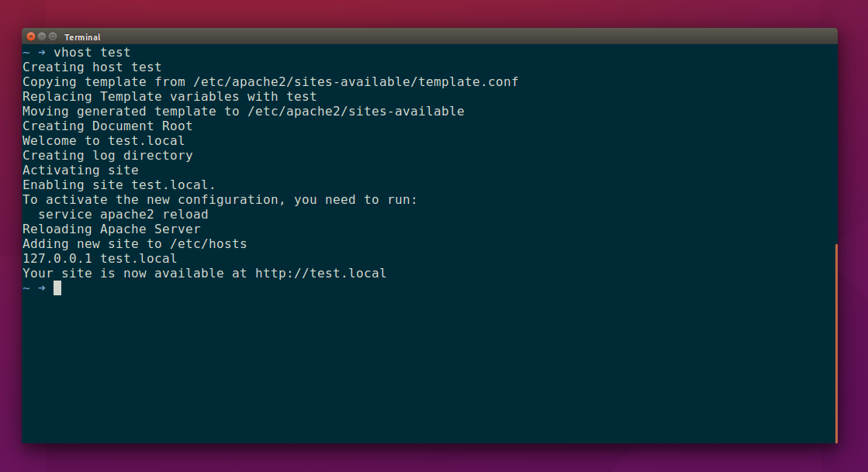Open the http://test.local URL text
The height and width of the screenshot is (472, 868).
click(322, 273)
